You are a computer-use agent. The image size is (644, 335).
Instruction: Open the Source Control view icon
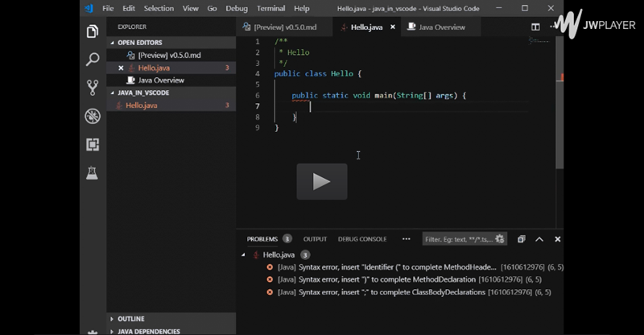[x=93, y=87]
